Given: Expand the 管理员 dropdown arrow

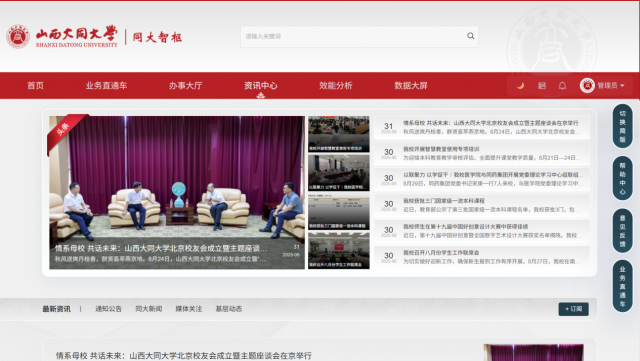Looking at the screenshot, I should point(622,85).
